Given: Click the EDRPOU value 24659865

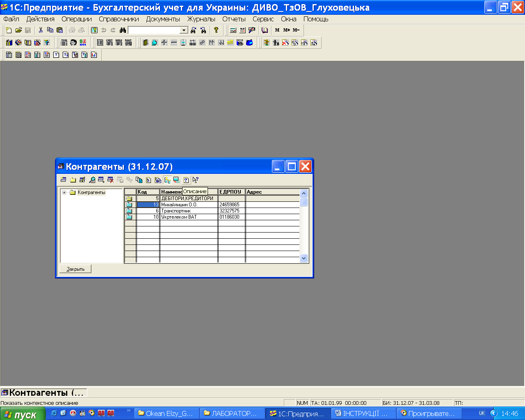Looking at the screenshot, I should [x=230, y=205].
